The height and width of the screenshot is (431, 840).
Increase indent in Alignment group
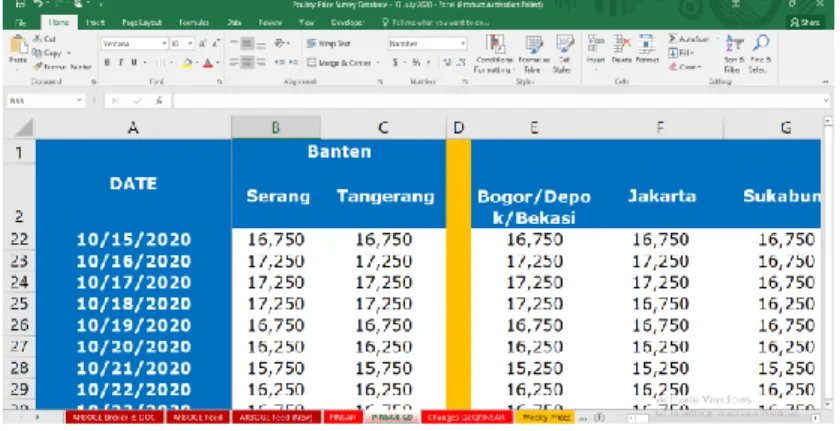(293, 63)
